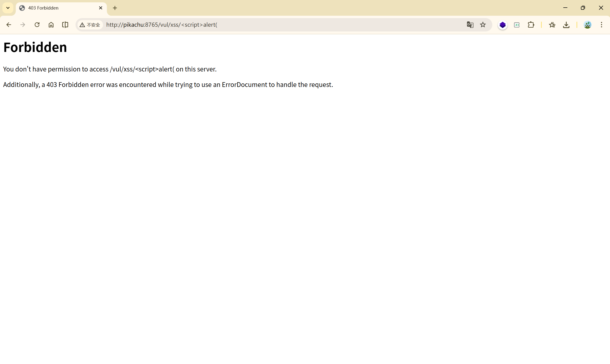Open the extensions puzzle menu
This screenshot has width=610, height=364.
531,25
